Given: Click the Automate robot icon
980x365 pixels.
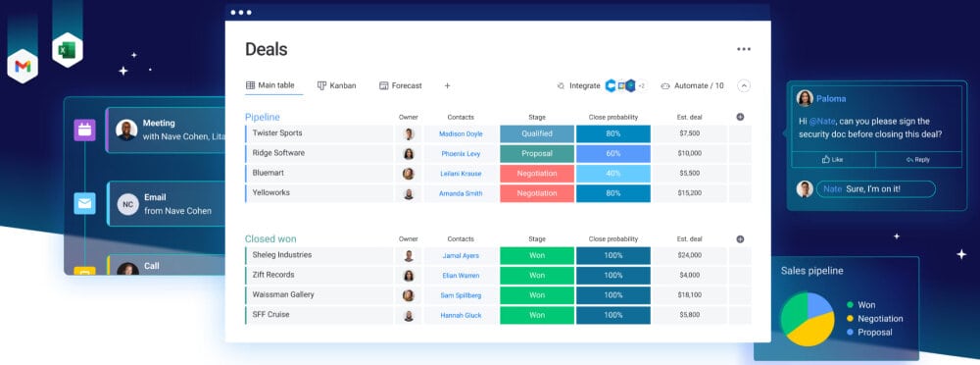Looking at the screenshot, I should (665, 85).
